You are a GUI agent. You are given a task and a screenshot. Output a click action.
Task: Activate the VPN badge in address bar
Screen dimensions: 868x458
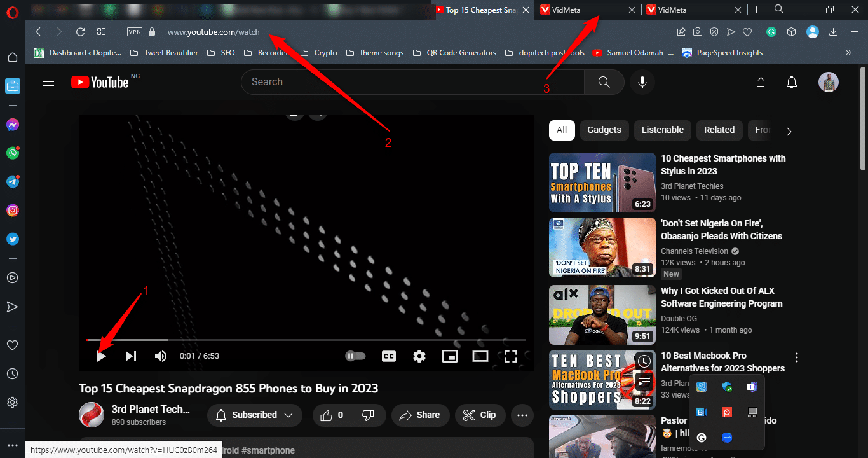point(135,31)
